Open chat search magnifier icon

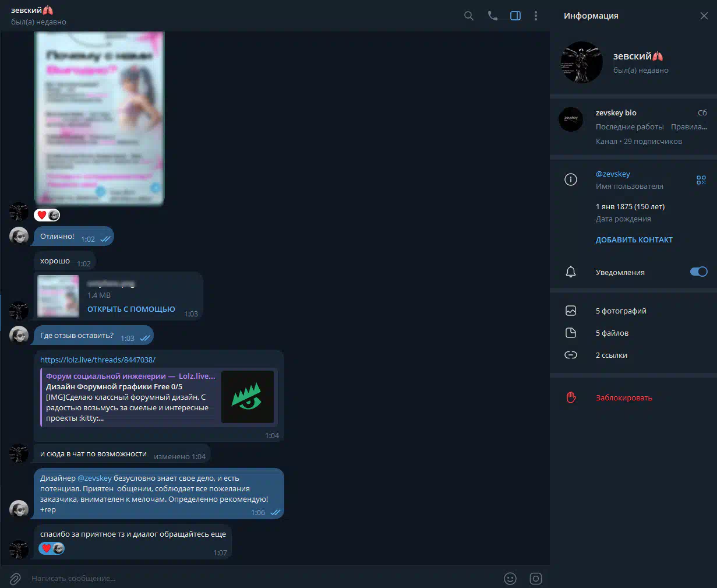469,16
